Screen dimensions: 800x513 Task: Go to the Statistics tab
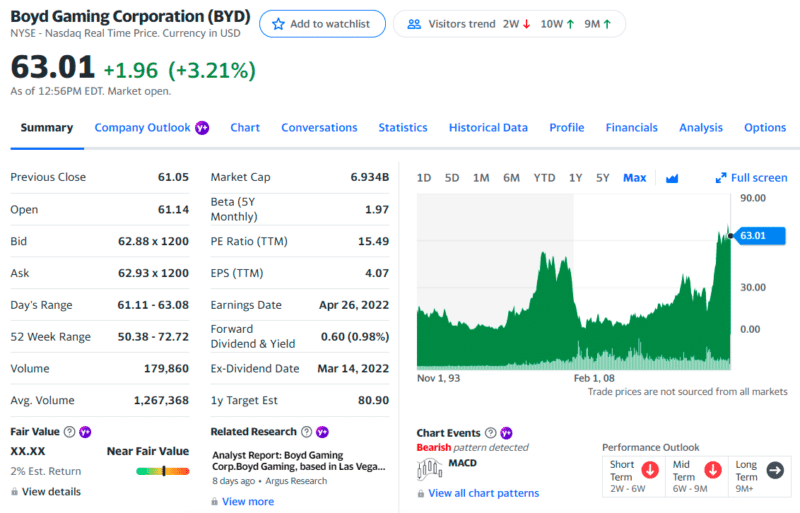(x=403, y=128)
